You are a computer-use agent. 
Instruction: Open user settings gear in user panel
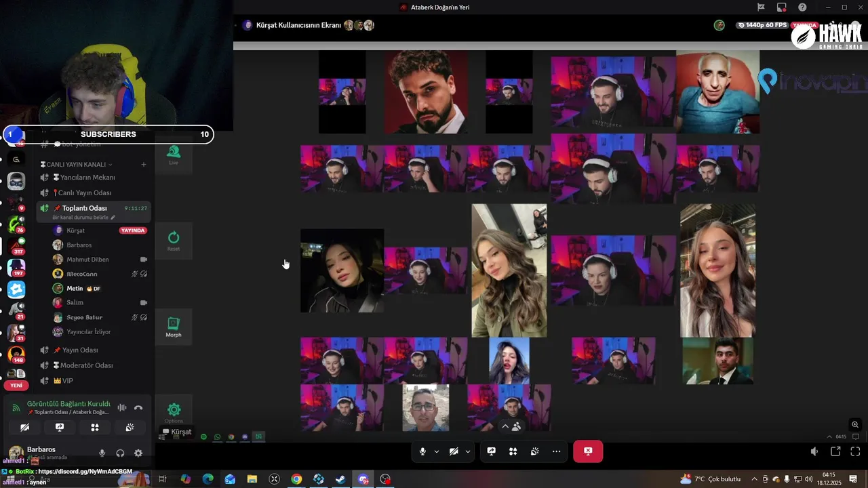[138, 453]
